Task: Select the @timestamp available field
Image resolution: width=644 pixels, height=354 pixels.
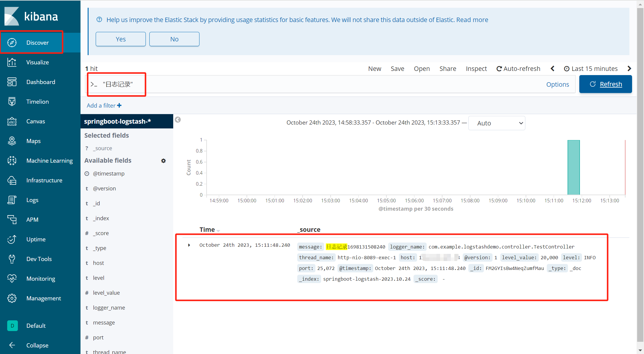Action: (109, 173)
